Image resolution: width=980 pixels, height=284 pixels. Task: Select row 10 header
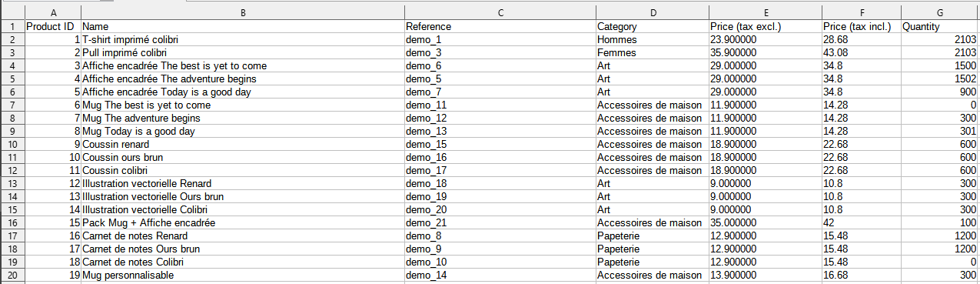pyautogui.click(x=12, y=144)
